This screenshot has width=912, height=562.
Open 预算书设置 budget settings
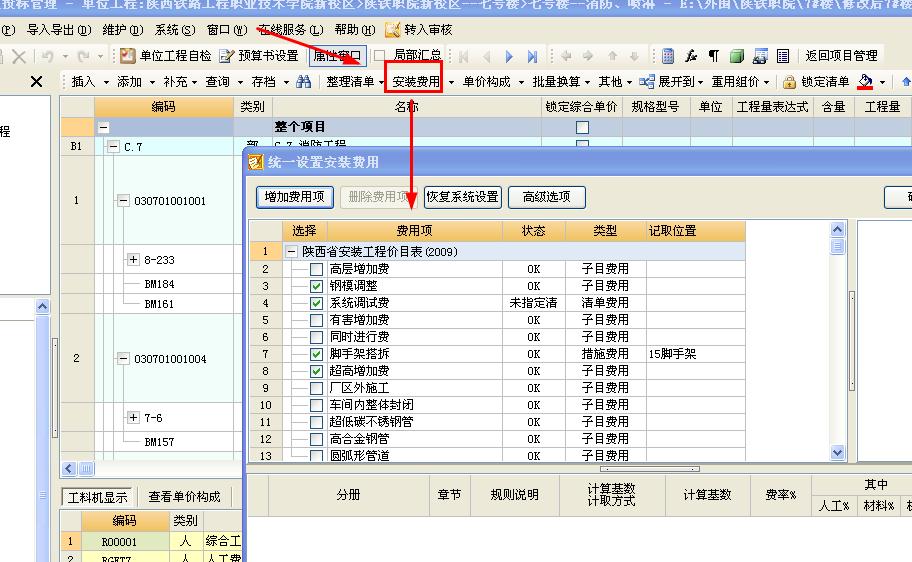259,56
